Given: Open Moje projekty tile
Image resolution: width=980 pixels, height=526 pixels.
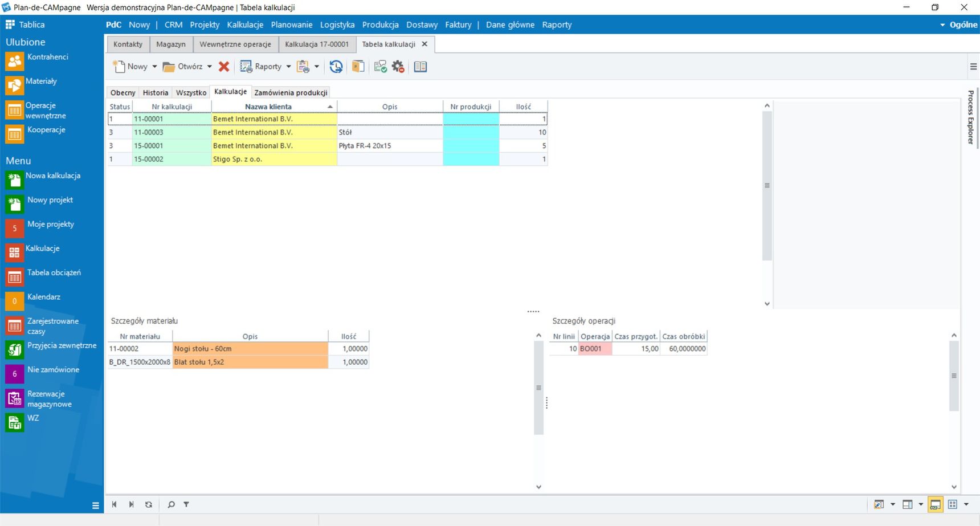Looking at the screenshot, I should pos(40,228).
